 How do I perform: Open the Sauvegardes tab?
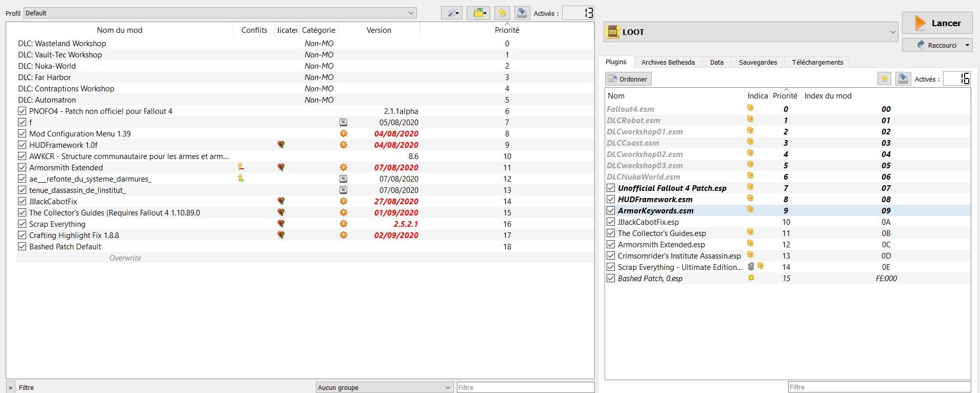click(x=757, y=62)
